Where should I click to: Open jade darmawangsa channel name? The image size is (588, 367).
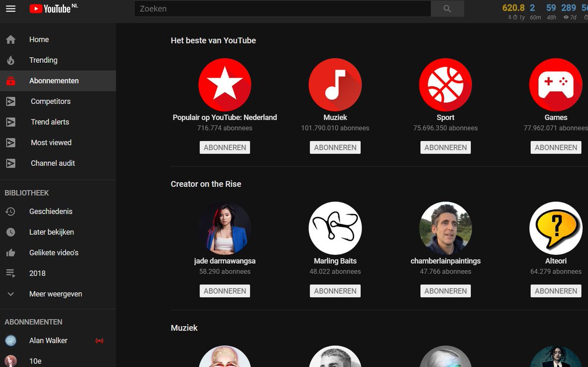[225, 261]
